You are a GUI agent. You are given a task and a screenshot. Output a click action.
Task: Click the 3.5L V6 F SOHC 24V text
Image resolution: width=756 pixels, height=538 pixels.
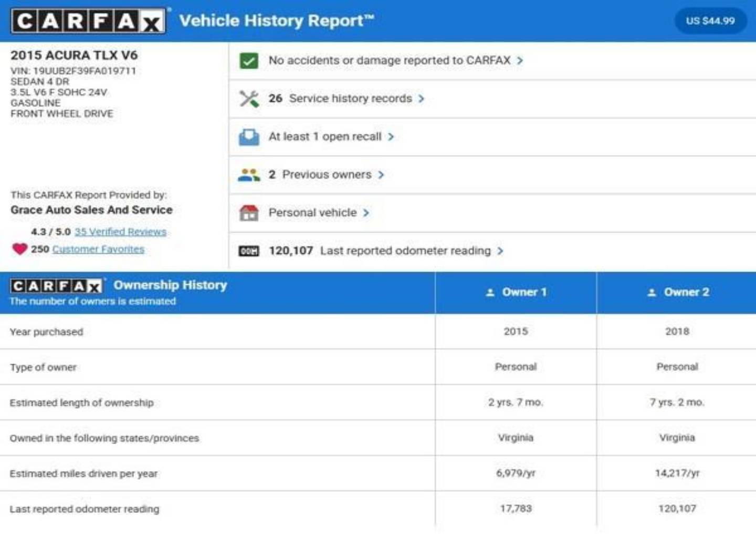(x=59, y=92)
